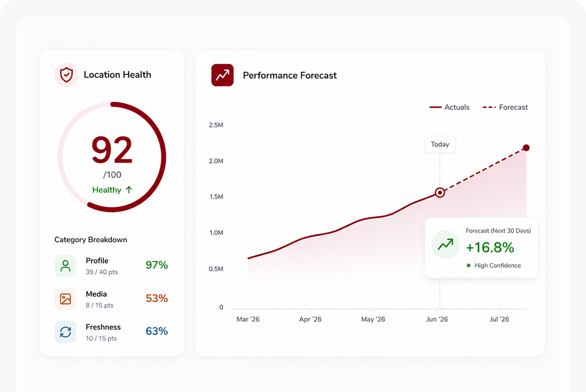Click the 2.0M y-axis label

(216, 161)
